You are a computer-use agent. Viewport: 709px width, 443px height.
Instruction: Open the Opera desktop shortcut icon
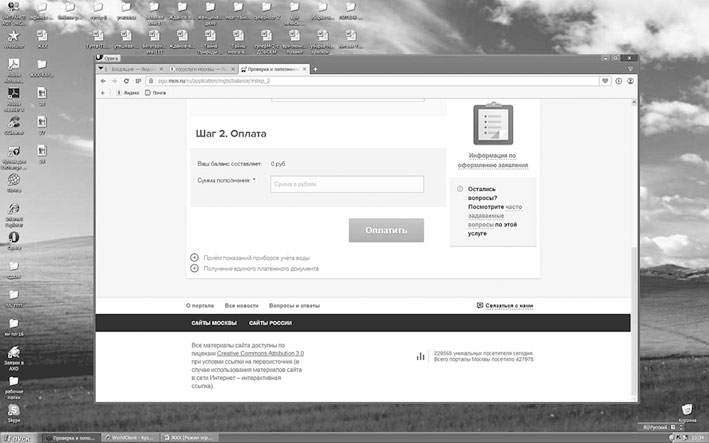(x=14, y=240)
